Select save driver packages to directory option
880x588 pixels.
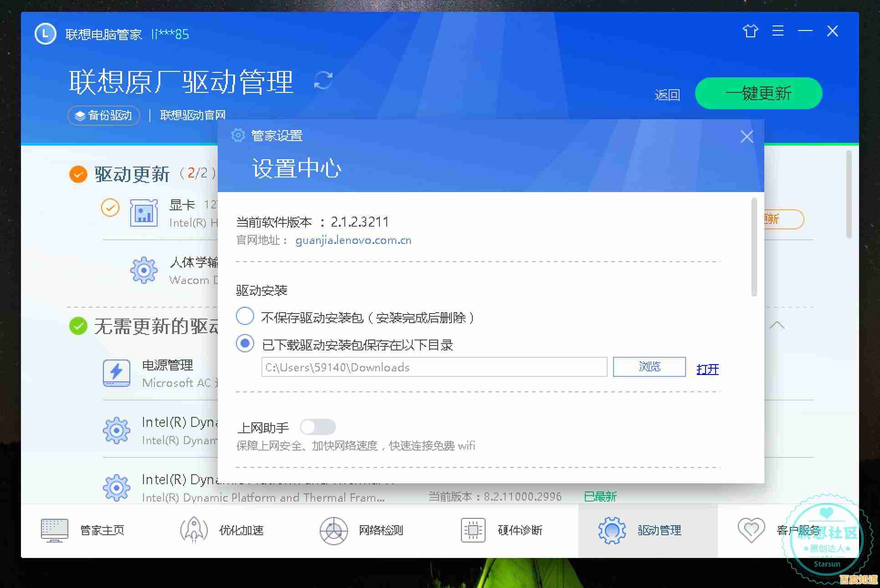[x=245, y=343]
